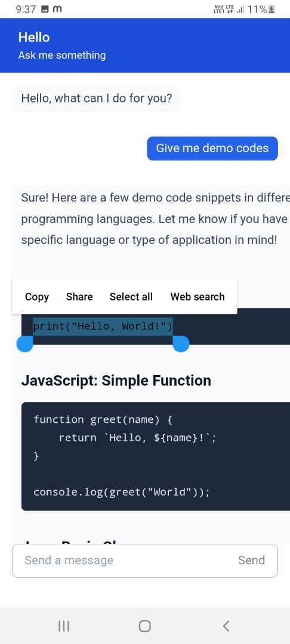
Task: Tap the 'JavaScript: Simple Function' heading
Action: pos(116,380)
